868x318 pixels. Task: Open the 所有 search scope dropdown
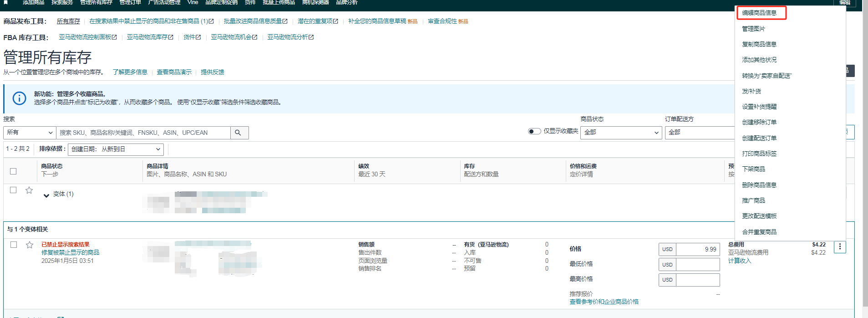30,133
